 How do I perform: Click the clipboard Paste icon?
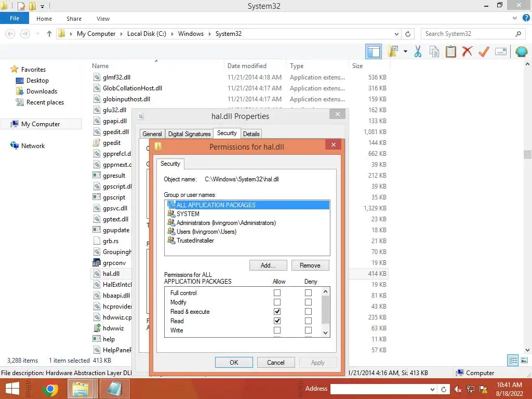pos(450,52)
